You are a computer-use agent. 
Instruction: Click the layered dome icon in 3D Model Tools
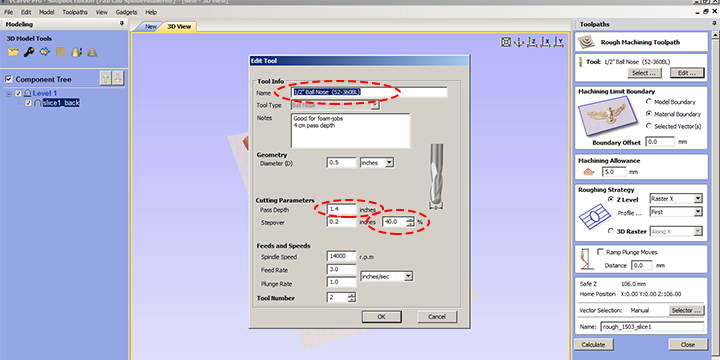point(92,52)
